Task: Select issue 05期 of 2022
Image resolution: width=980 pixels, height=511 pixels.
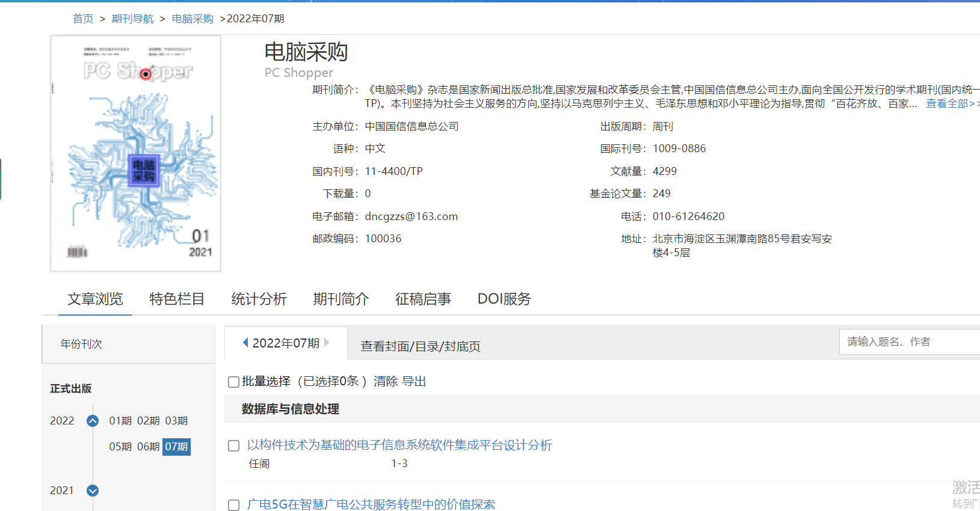Action: (120, 447)
